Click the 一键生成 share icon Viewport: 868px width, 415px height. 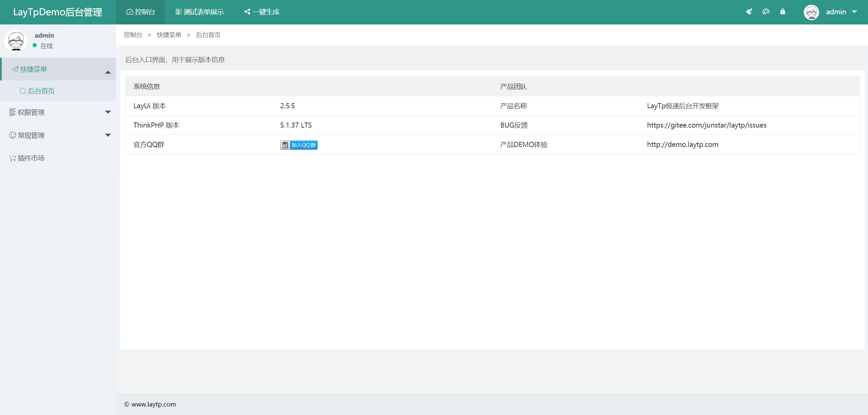click(x=247, y=12)
